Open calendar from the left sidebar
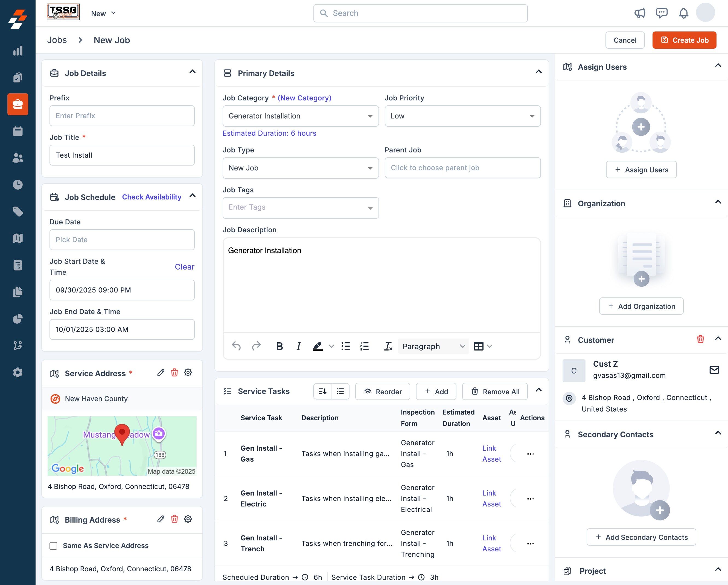Image resolution: width=728 pixels, height=585 pixels. coord(18,131)
